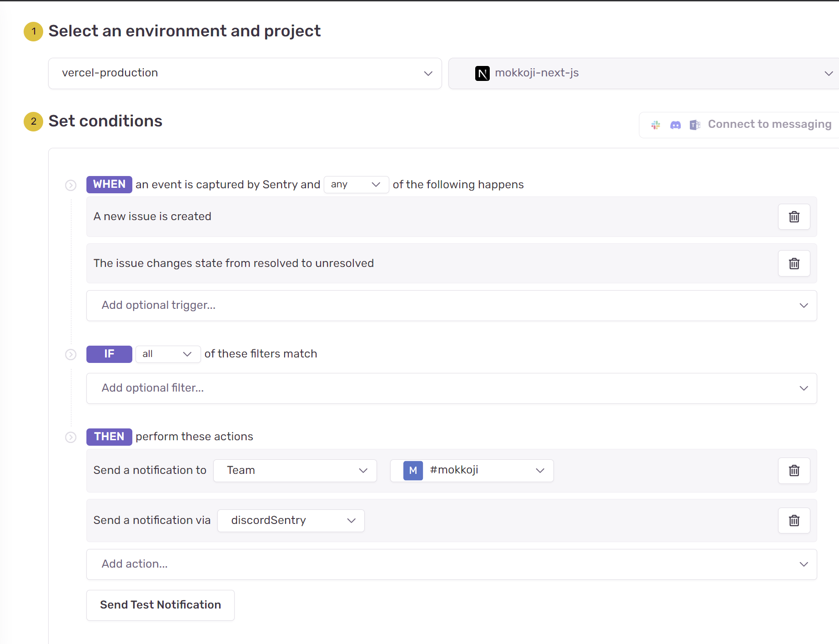
Task: Click 'The issue changes state from resolved to unresolved'
Action: (234, 263)
